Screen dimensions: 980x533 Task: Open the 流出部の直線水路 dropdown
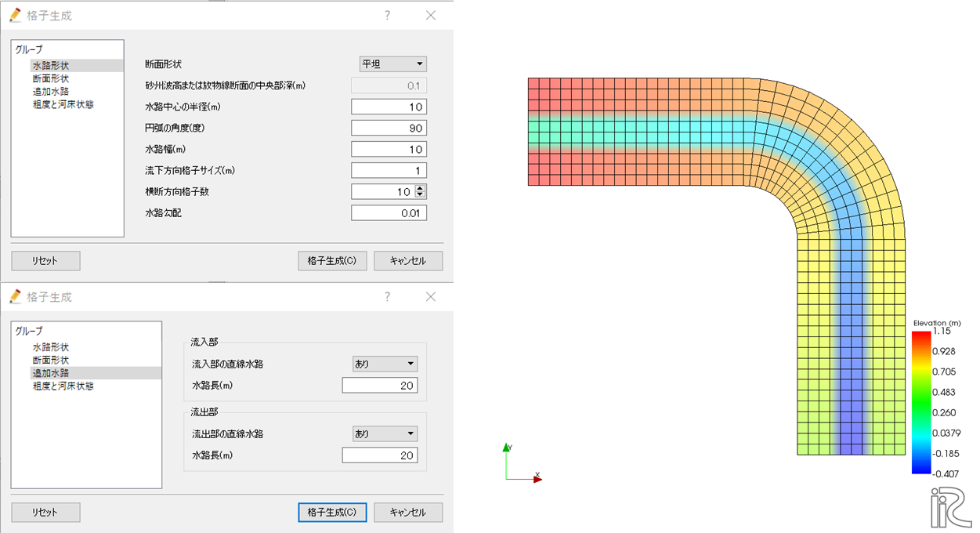[x=385, y=433]
